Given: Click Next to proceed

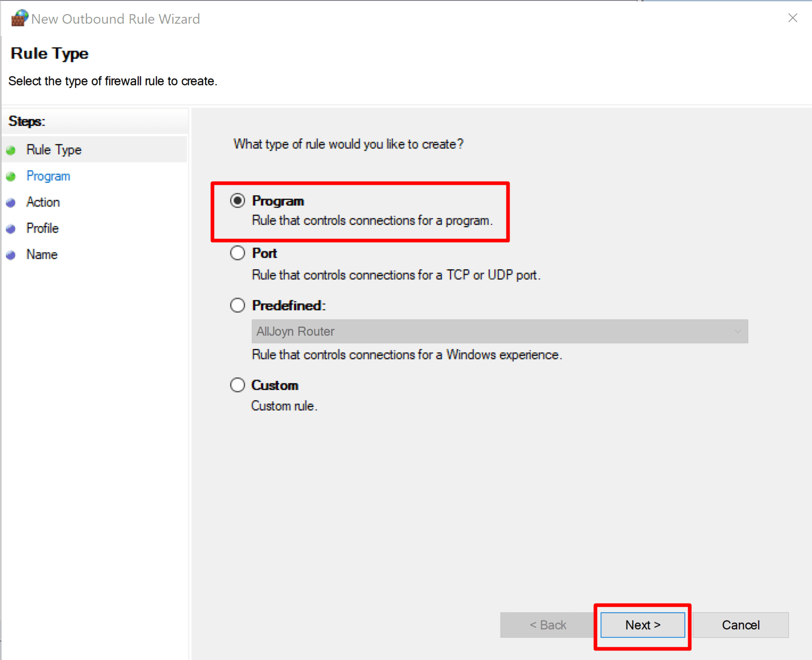Looking at the screenshot, I should pyautogui.click(x=643, y=625).
